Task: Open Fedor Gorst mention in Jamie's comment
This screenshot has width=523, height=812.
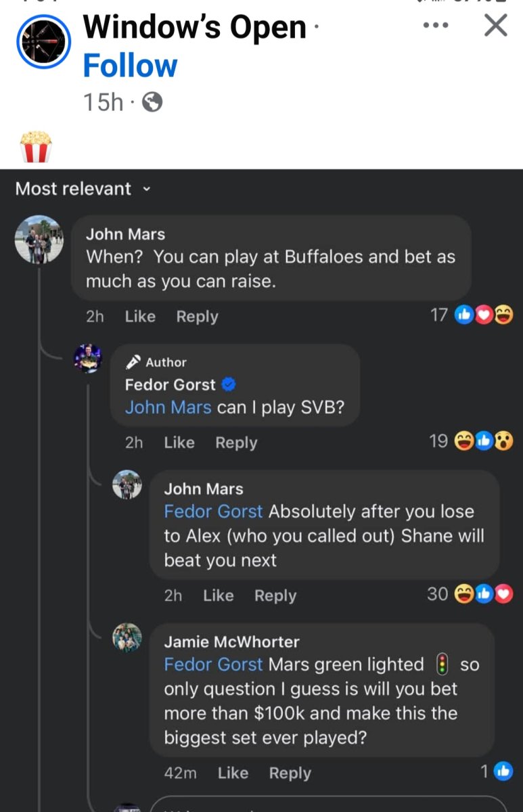Action: (x=213, y=664)
